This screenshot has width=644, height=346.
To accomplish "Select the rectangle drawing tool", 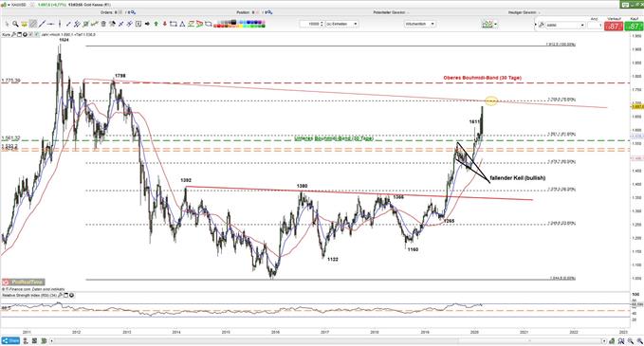I will [x=173, y=24].
